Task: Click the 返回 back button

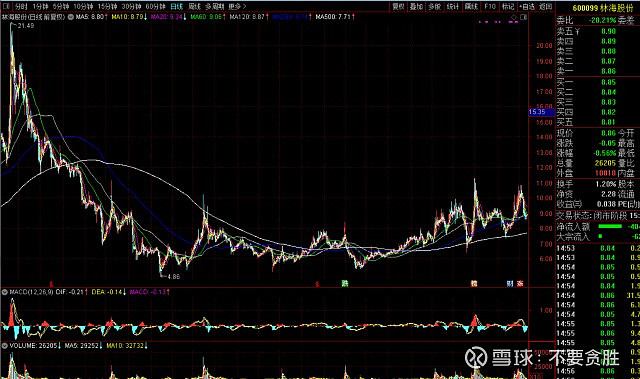Action: click(x=545, y=7)
